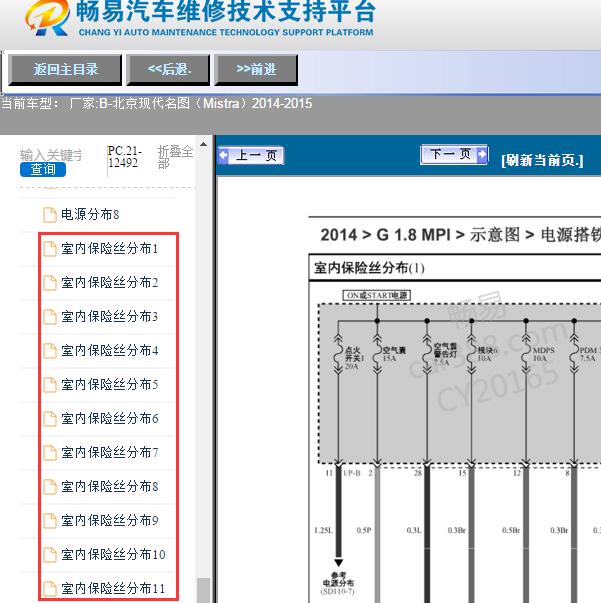Image resolution: width=601 pixels, height=603 pixels.
Task: Click the 0.5P wire label
Action: click(364, 530)
